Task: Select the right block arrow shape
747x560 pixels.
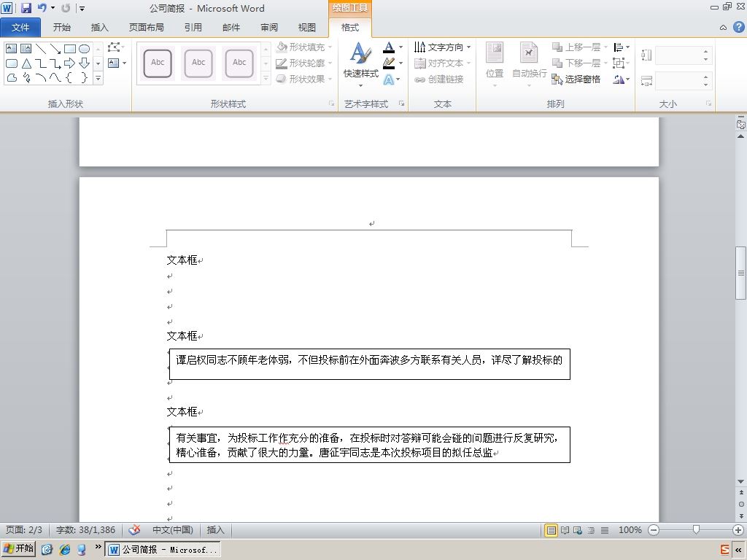Action: pos(69,63)
